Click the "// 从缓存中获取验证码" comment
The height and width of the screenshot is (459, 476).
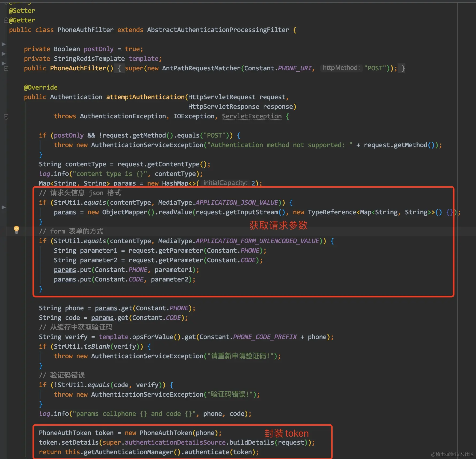pyautogui.click(x=76, y=327)
